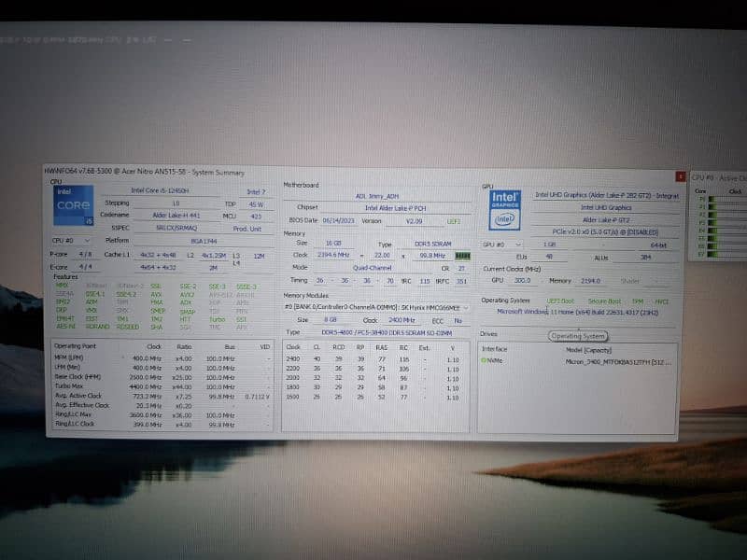
Task: Click the UEFI Boot indicator
Action: point(560,301)
